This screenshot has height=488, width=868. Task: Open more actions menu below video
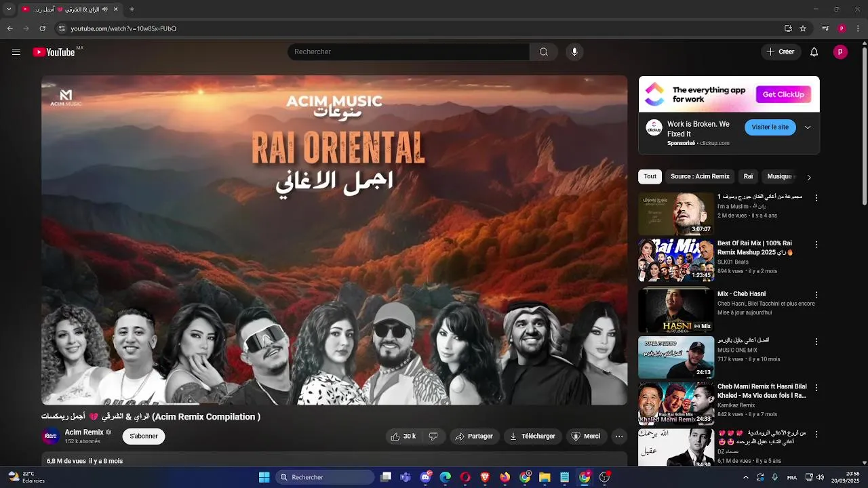[619, 436]
